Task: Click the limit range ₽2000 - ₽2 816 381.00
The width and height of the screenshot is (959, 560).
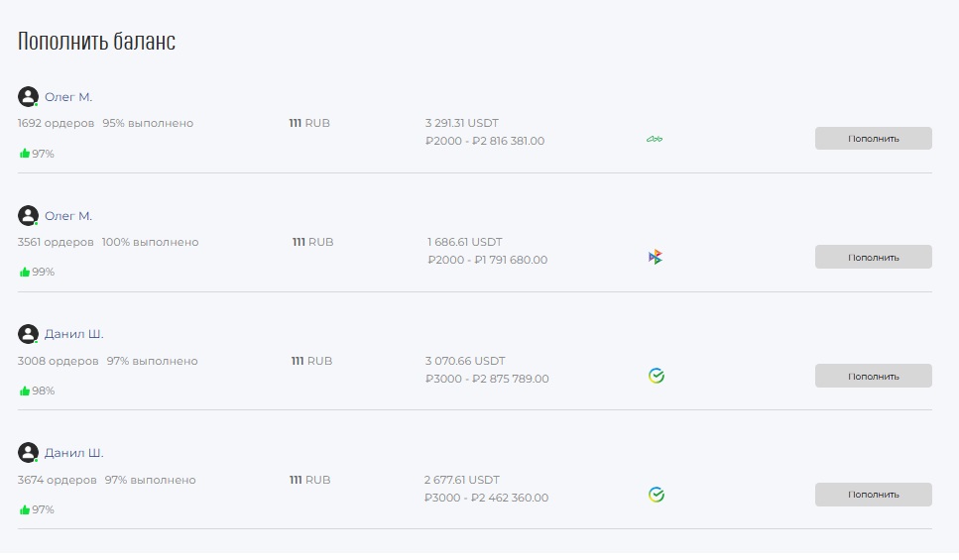Action: coord(485,141)
